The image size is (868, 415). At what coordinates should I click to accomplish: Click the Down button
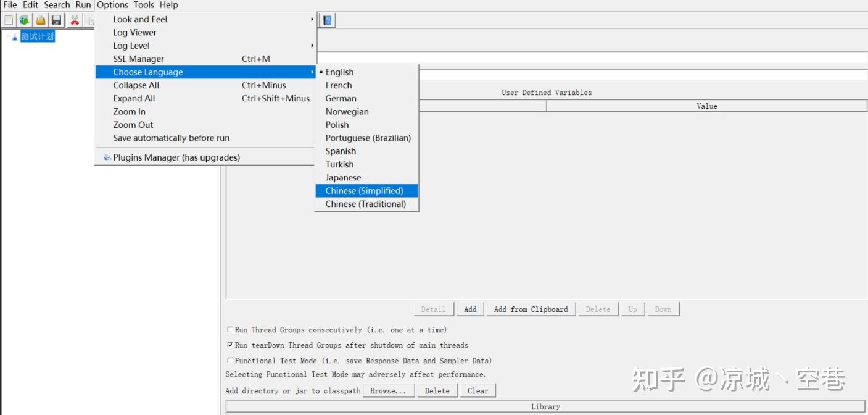[663, 309]
